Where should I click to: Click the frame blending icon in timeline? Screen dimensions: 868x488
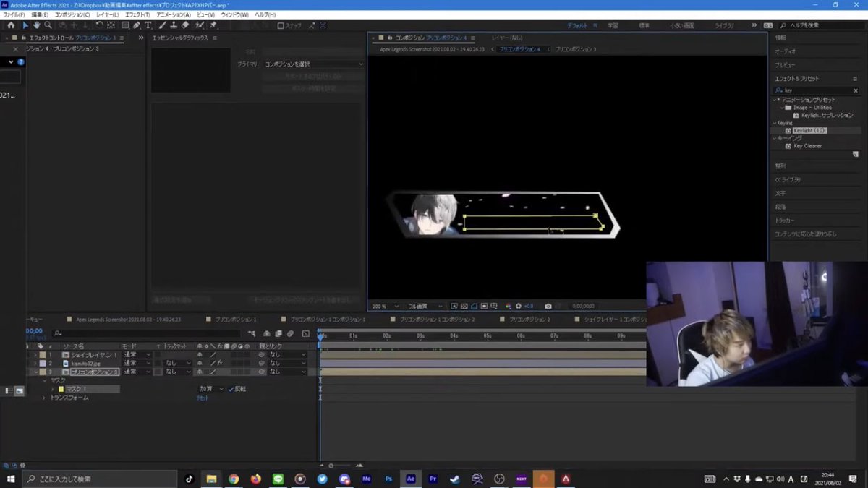coord(278,333)
